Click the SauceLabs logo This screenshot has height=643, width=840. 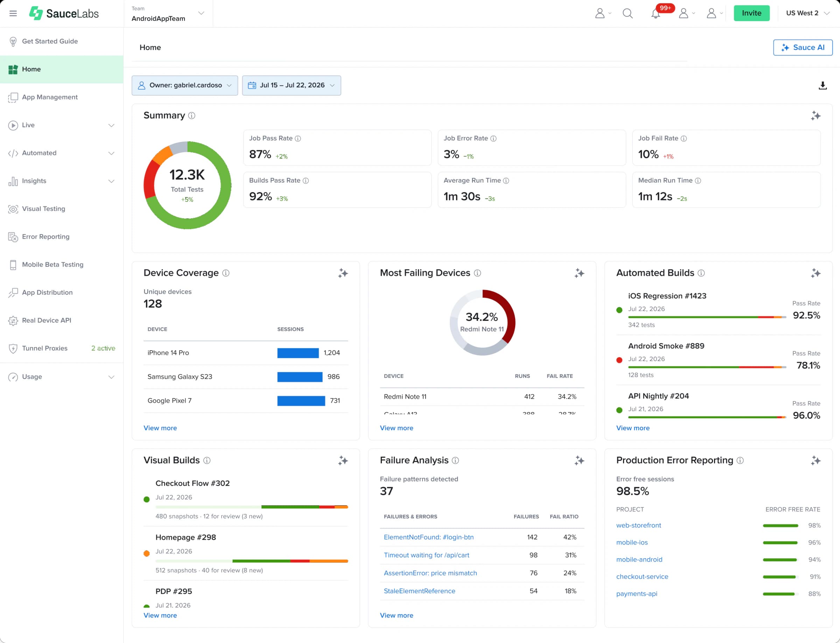pyautogui.click(x=64, y=13)
